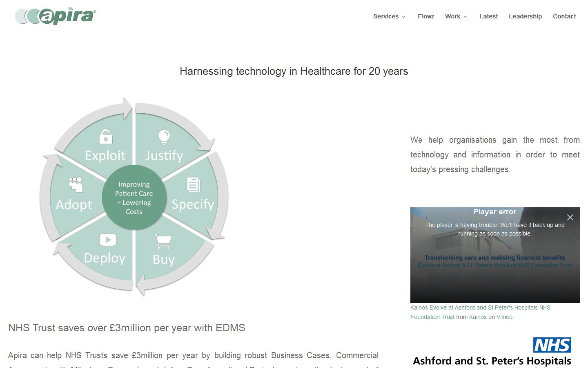Click the Kainos link in the caption
Screen dimensions: 588x368
pos(478,317)
